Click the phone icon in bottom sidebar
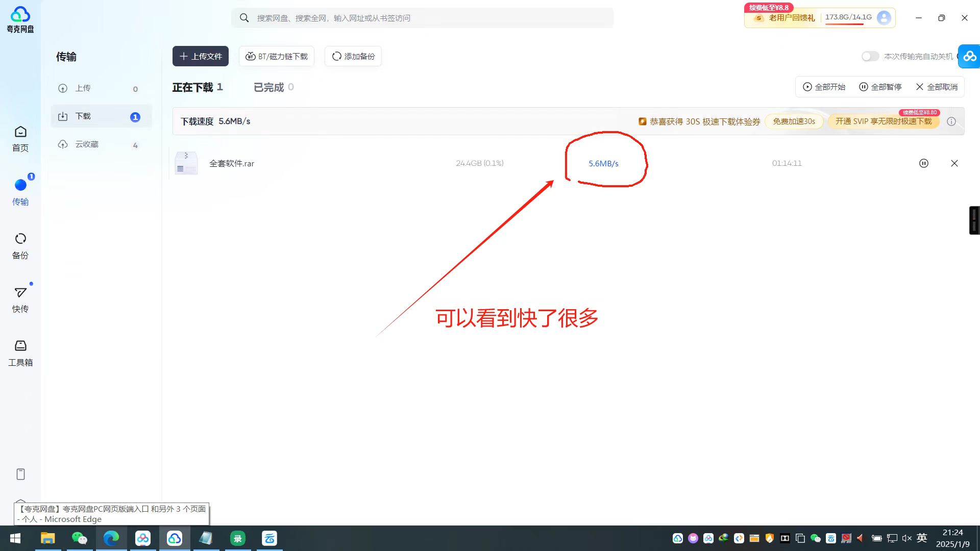The width and height of the screenshot is (980, 551). [x=20, y=474]
